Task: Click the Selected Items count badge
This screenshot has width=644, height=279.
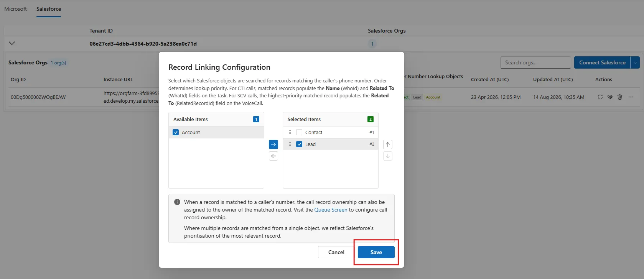Action: coord(371,119)
